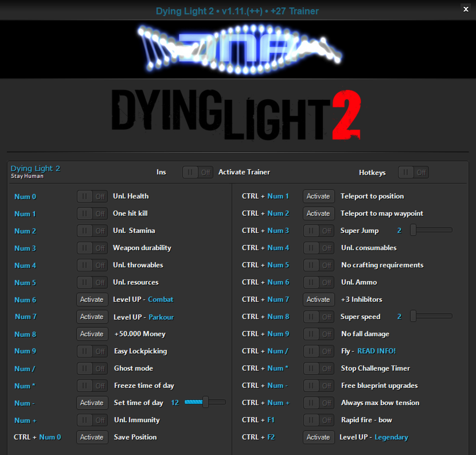Click the Combat label text

coord(161,300)
